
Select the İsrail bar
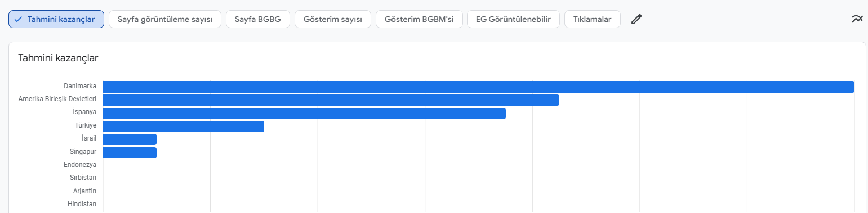click(130, 139)
